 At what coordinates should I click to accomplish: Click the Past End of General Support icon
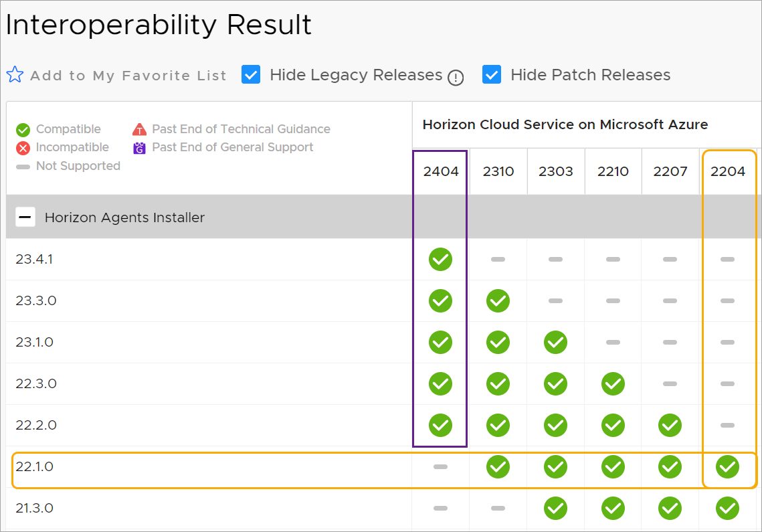[139, 148]
